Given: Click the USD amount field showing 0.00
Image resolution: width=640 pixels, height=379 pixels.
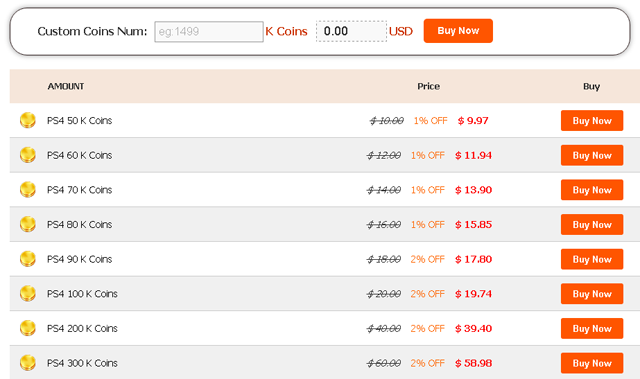Looking at the screenshot, I should [351, 31].
